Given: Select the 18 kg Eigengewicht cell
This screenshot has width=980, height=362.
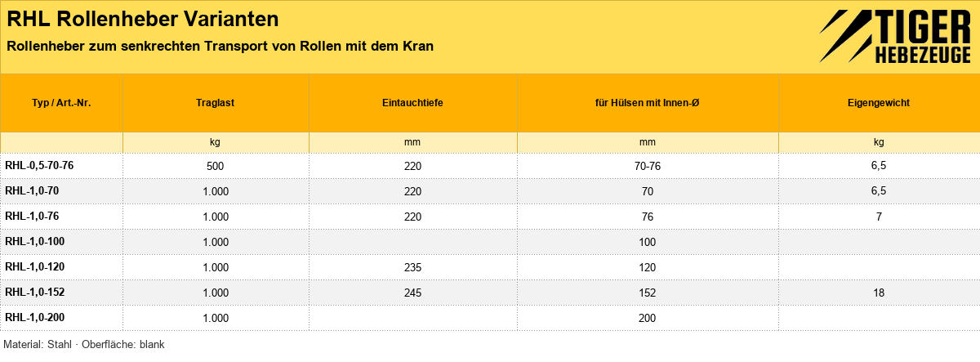Looking at the screenshot, I should 879,293.
